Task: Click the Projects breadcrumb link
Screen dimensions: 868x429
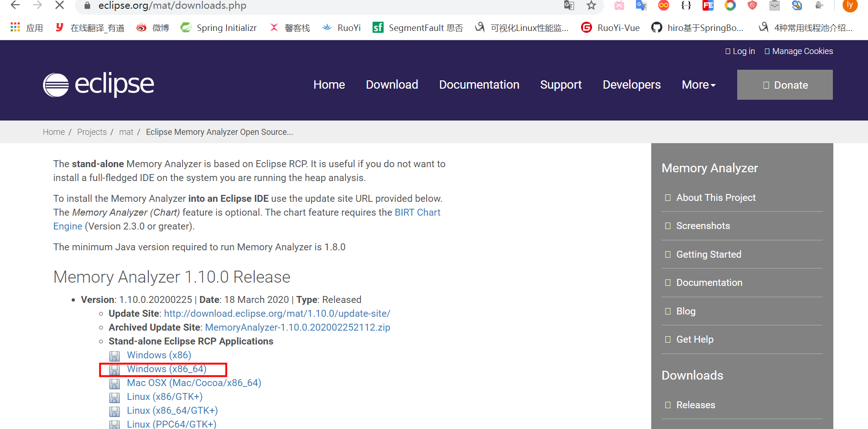Action: [92, 132]
